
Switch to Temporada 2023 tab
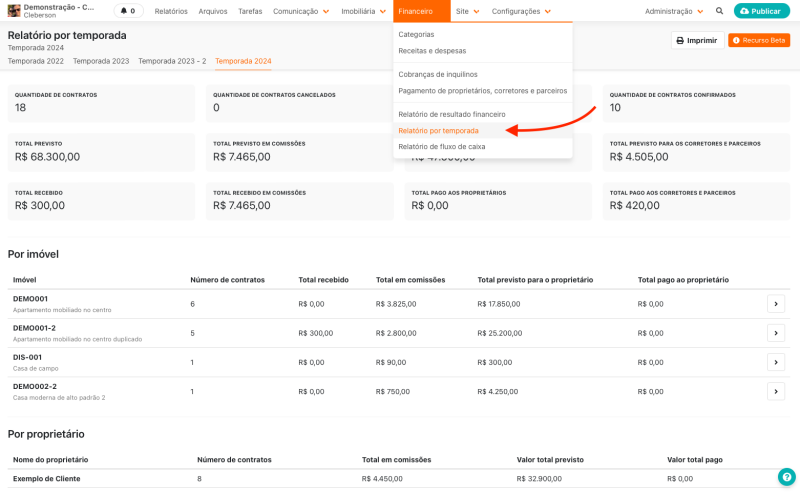point(101,61)
